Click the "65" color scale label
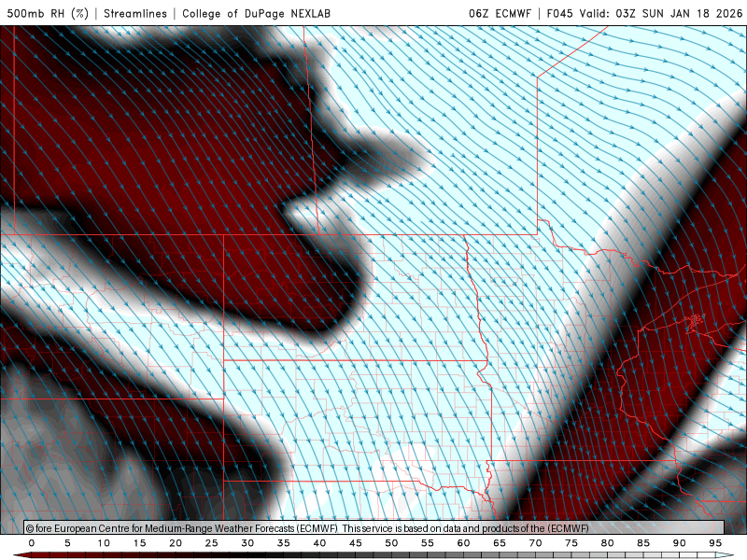The height and width of the screenshot is (560, 747). point(500,543)
